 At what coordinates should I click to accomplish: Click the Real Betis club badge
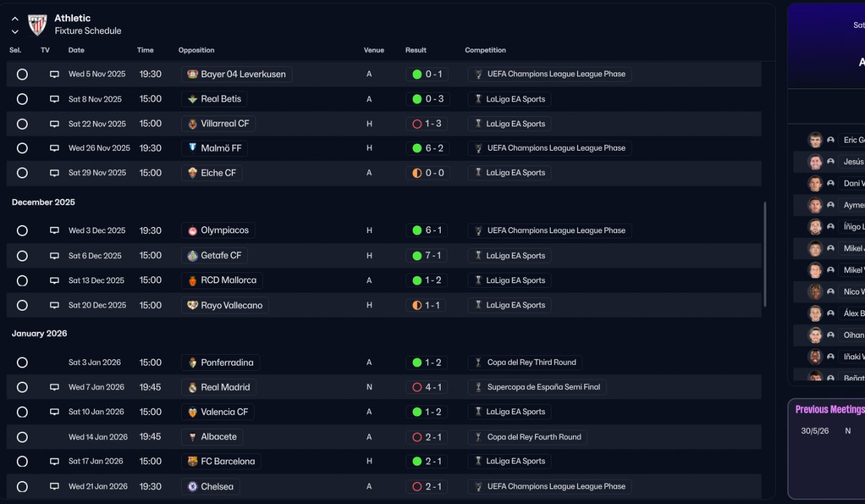coord(193,99)
